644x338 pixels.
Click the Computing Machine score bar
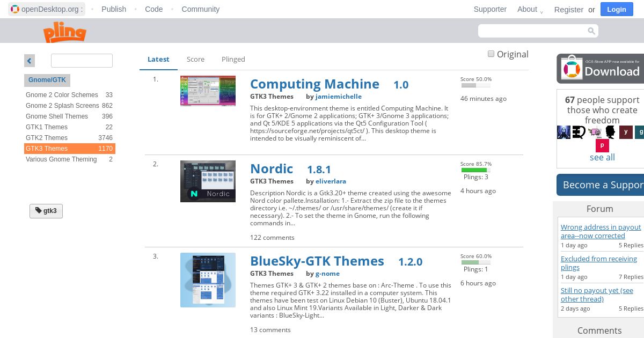(475, 85)
